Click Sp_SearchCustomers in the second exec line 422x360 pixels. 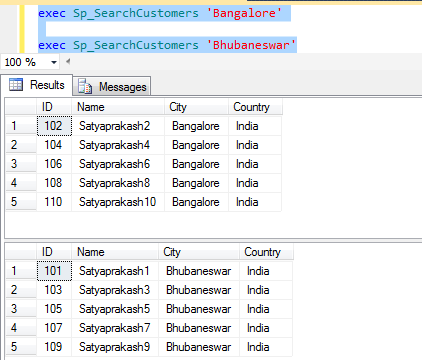[136, 45]
